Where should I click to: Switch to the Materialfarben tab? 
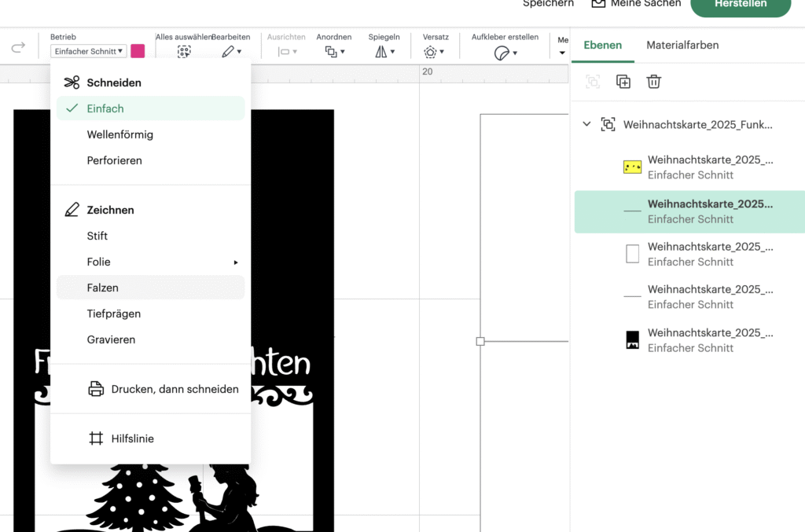(x=682, y=45)
